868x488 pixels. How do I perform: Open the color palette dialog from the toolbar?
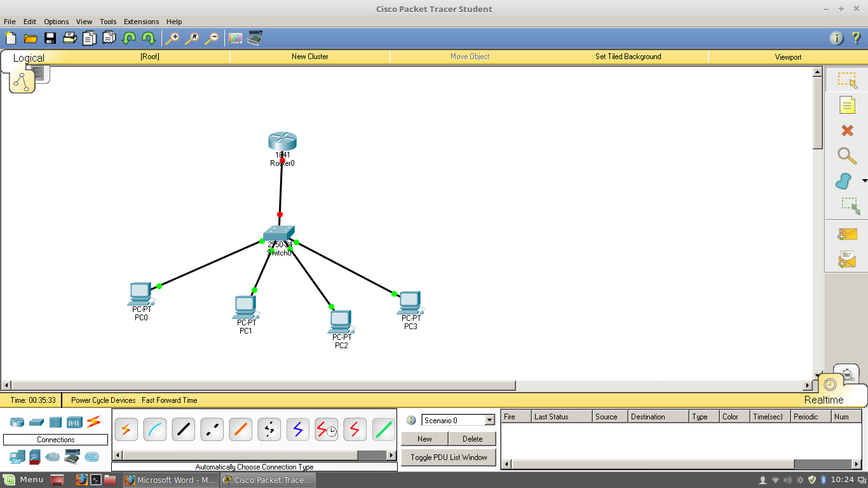tap(234, 38)
